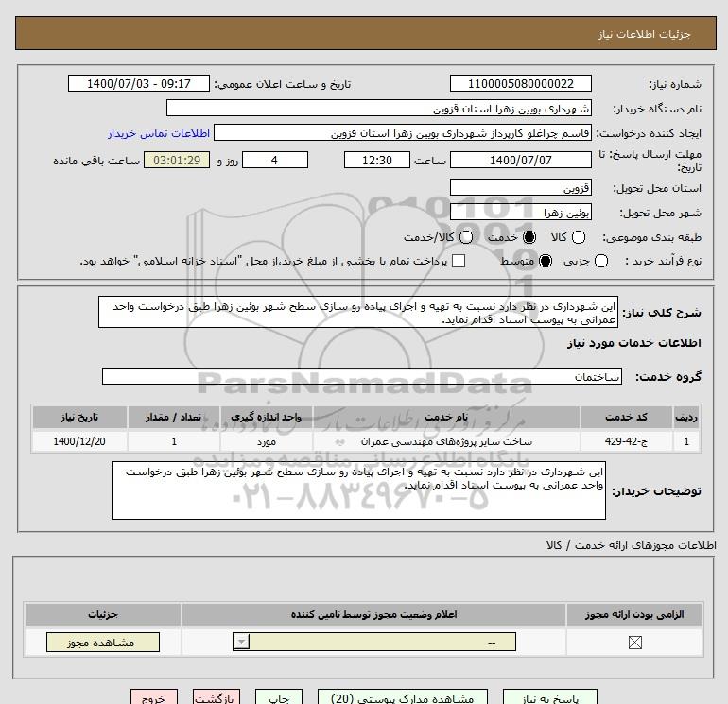
Task: Click the need number field 1100005080000022
Action: [520, 83]
